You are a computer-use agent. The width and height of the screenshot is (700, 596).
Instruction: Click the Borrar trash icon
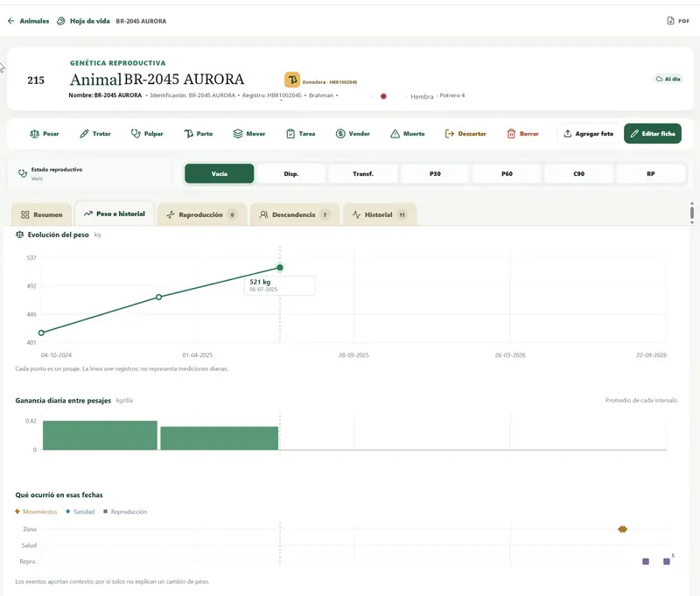511,134
